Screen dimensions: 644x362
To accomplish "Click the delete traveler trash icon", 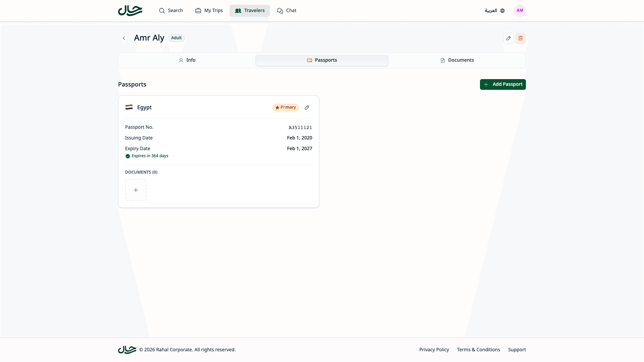I will (x=520, y=38).
